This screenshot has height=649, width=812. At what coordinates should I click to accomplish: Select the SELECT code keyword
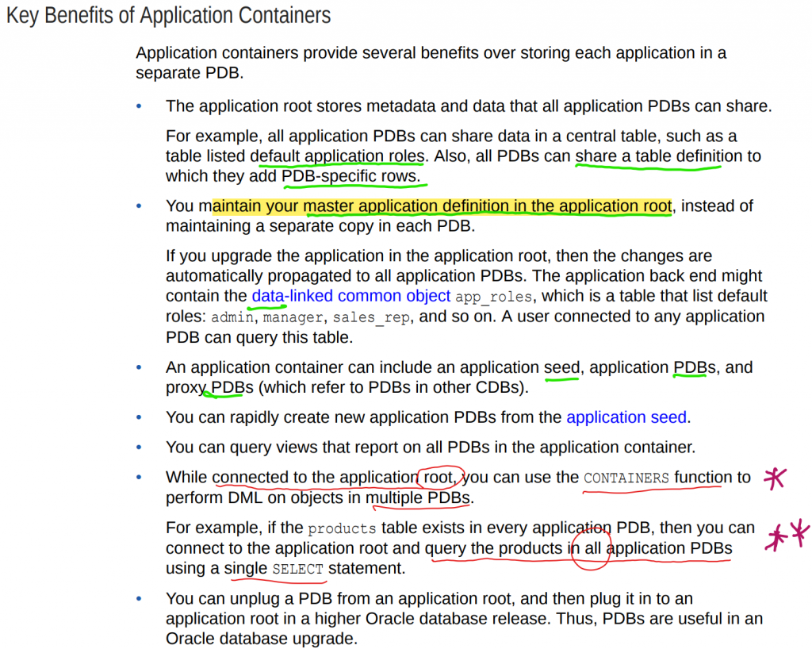297,570
